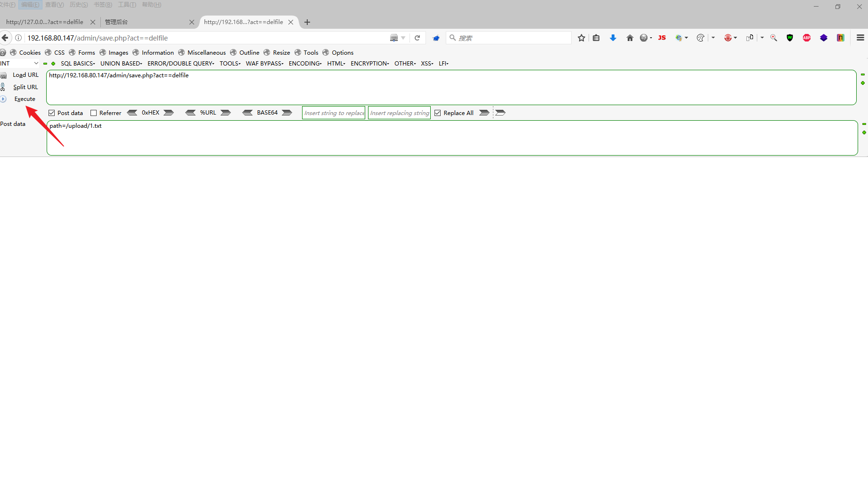Open the AdBlock Plus extension icon
Screen dimensions: 868x487
[807, 38]
